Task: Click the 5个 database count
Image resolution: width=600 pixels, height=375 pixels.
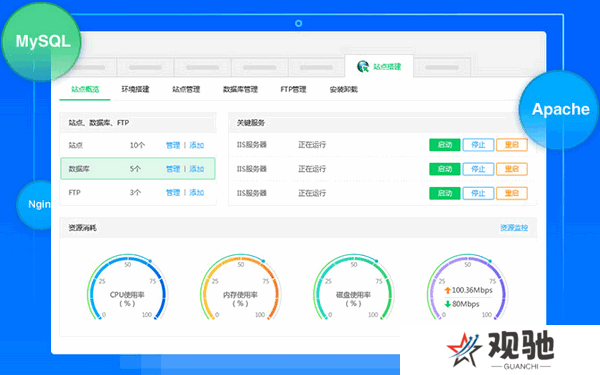Action: coord(135,169)
